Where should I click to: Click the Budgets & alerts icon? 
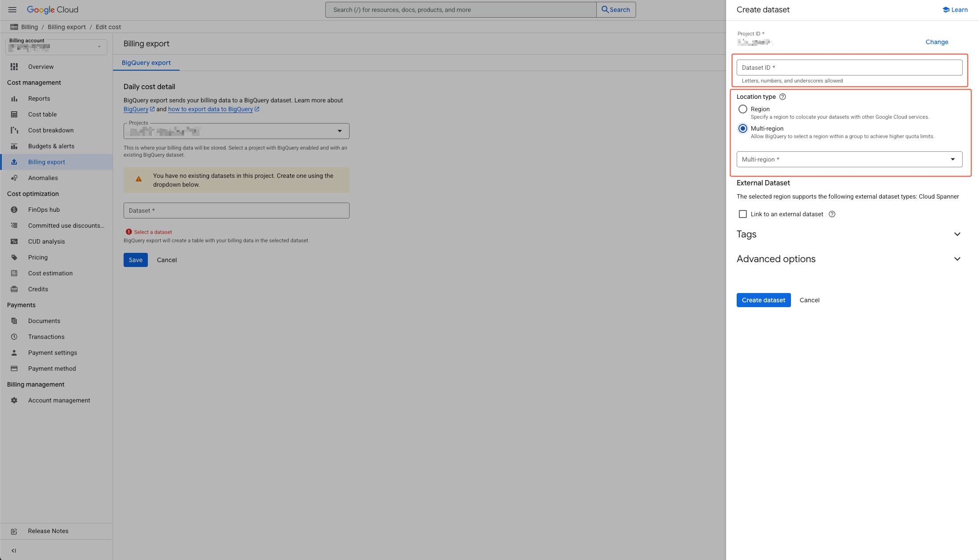14,146
